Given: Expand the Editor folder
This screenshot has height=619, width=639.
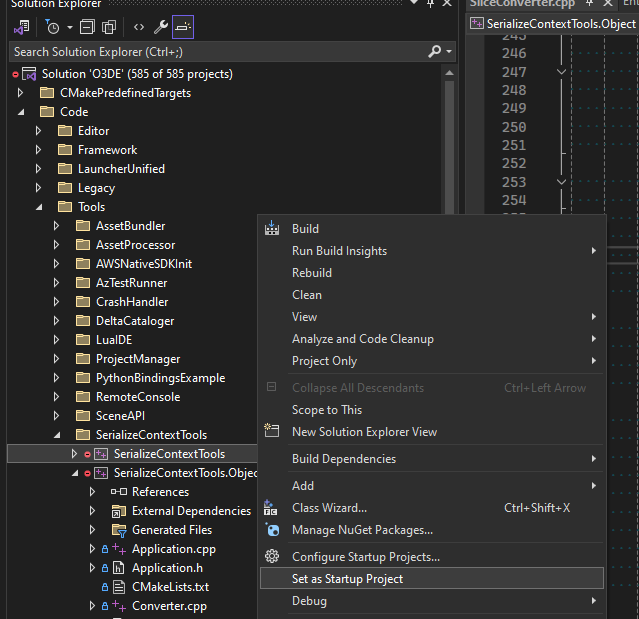Looking at the screenshot, I should click(x=38, y=131).
